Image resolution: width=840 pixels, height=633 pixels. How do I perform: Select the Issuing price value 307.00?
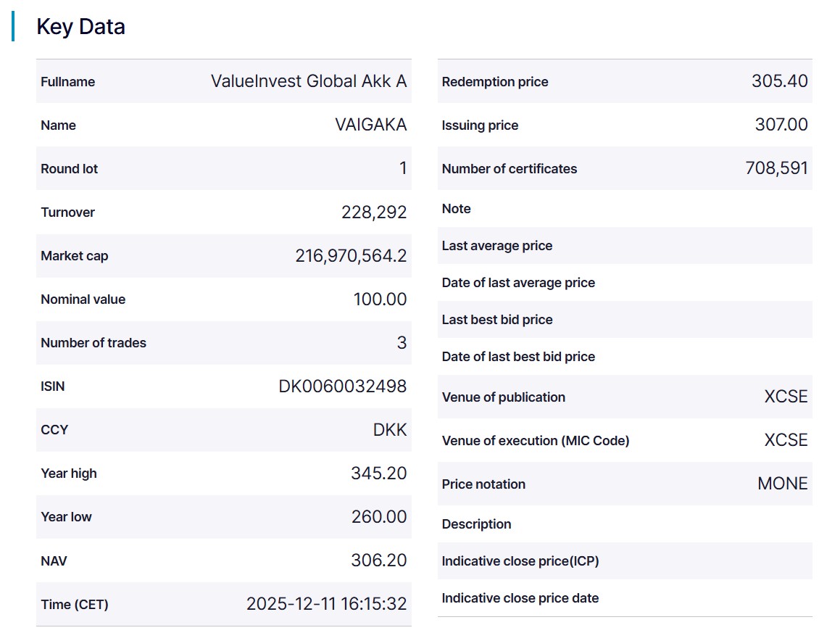coord(781,125)
